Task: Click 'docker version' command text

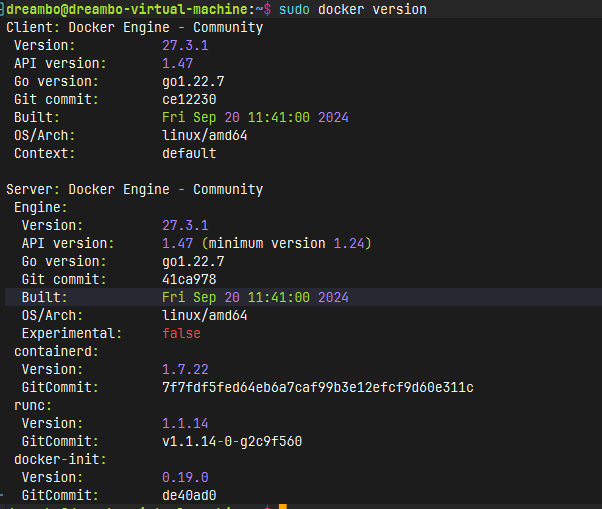Action: coord(372,9)
